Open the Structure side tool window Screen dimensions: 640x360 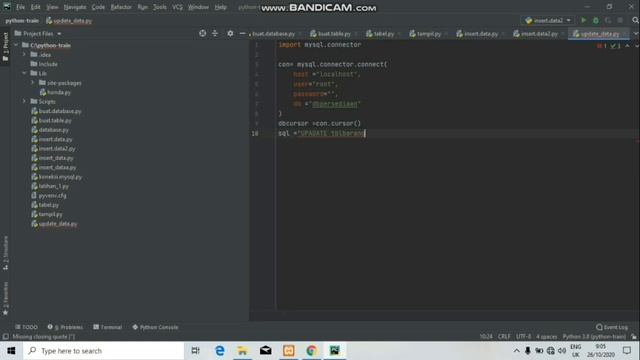click(x=5, y=253)
